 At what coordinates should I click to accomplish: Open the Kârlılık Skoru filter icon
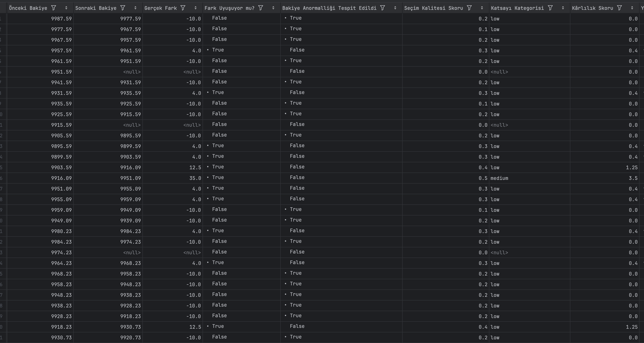click(619, 8)
